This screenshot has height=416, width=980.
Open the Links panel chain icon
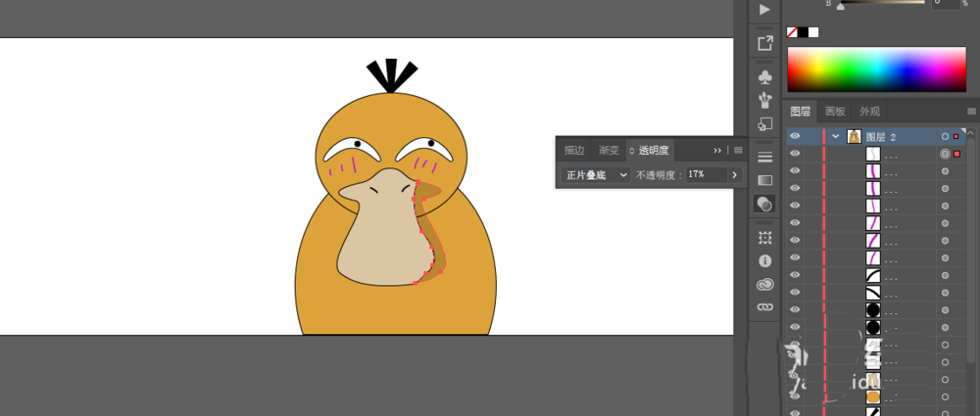point(764,307)
